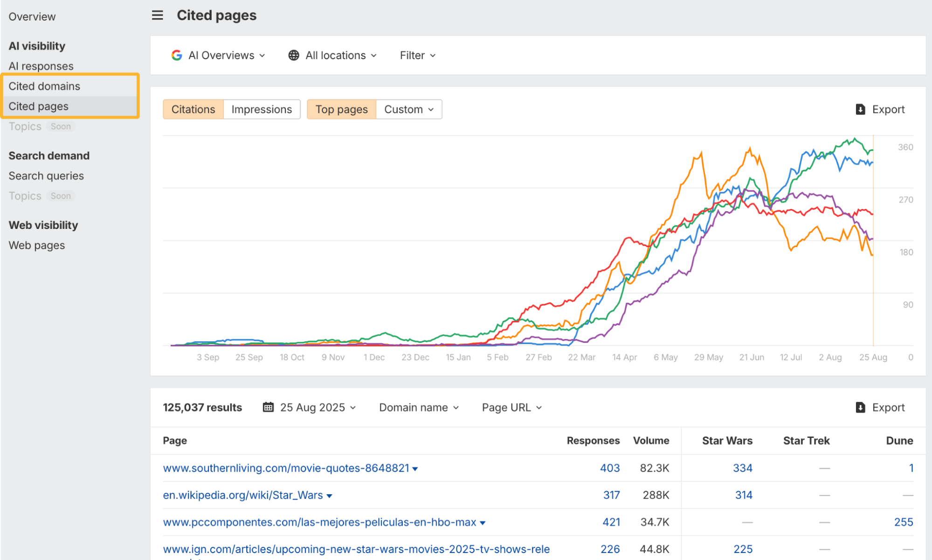
Task: Click the calendar icon beside date
Action: [x=268, y=408]
